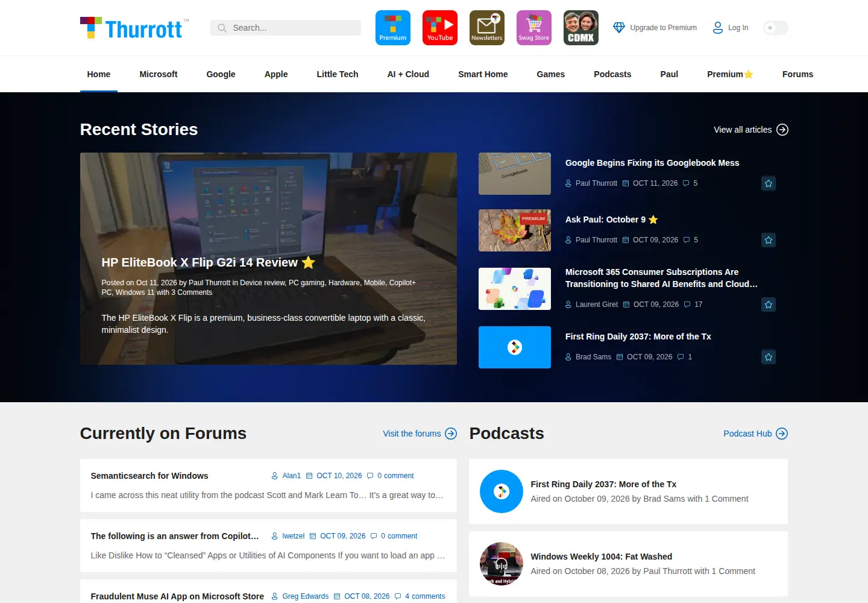Toggle the dark mode switch
The image size is (868, 603).
point(776,28)
